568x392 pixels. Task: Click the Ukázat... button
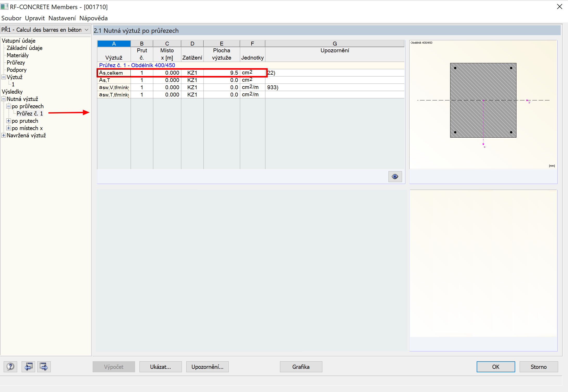(160, 367)
